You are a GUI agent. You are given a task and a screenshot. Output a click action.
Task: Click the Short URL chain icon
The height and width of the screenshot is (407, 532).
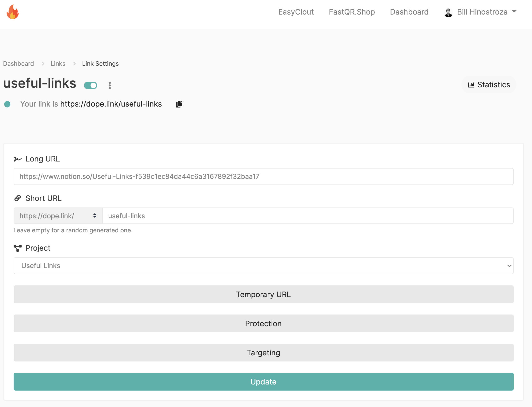point(18,198)
